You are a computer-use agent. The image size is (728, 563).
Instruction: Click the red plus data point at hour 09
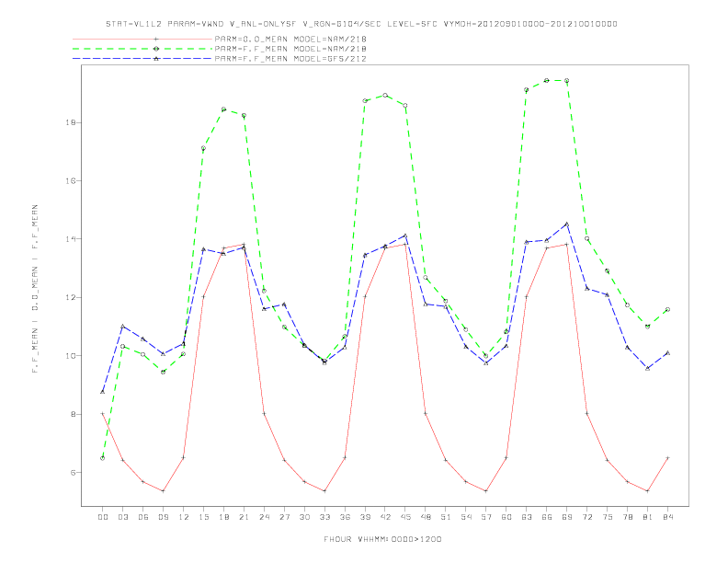(x=163, y=491)
